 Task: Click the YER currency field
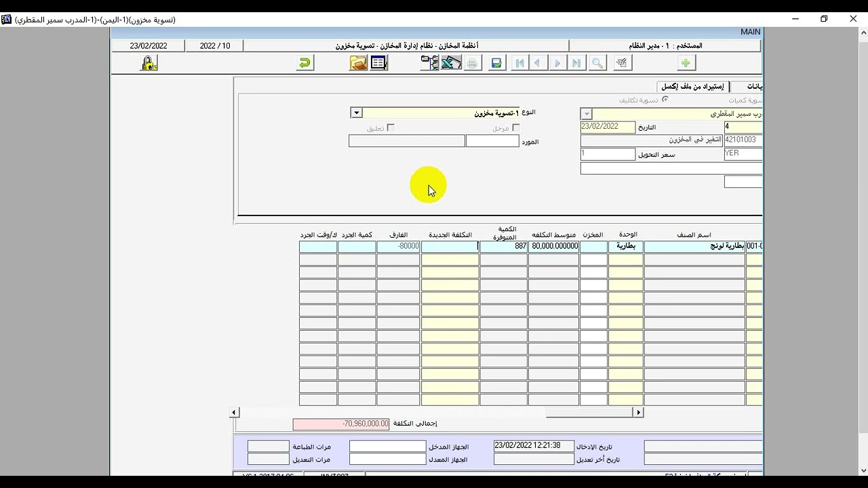coord(743,154)
